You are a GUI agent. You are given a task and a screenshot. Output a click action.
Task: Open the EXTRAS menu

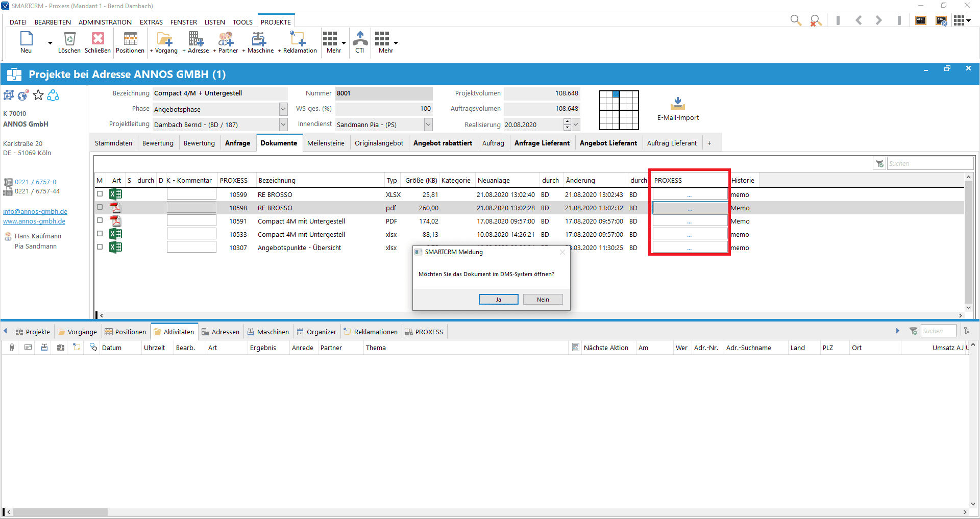[151, 22]
